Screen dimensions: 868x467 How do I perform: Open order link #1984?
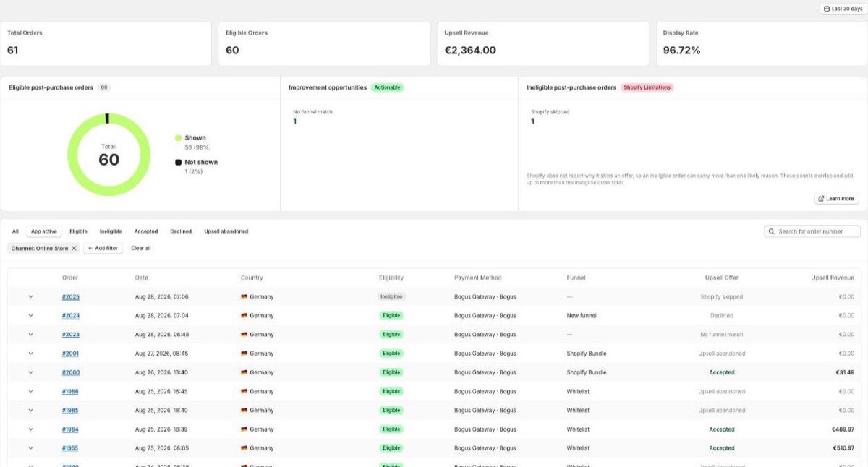point(70,429)
